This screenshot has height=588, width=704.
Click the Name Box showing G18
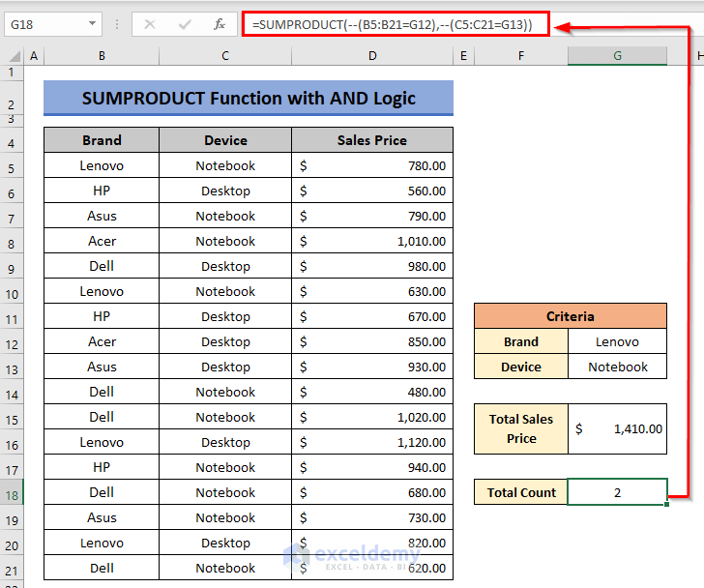(44, 24)
